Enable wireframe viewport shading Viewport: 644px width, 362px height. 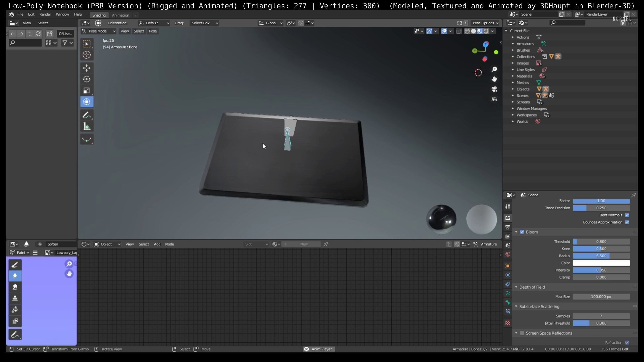pos(467,31)
